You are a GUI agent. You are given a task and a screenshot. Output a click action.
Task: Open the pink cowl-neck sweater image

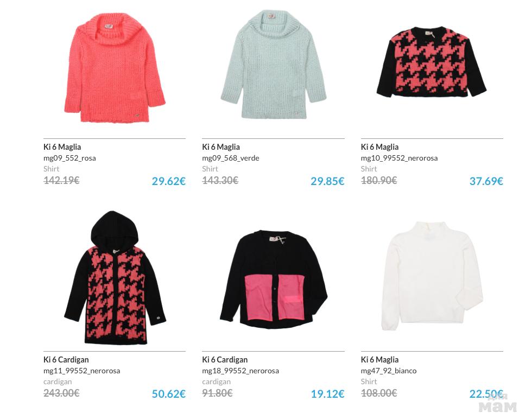tap(115, 68)
